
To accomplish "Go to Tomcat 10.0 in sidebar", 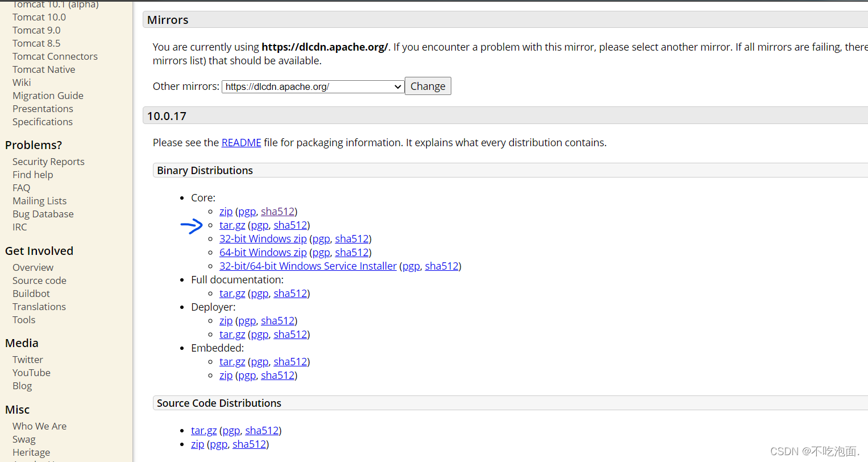I will 39,17.
